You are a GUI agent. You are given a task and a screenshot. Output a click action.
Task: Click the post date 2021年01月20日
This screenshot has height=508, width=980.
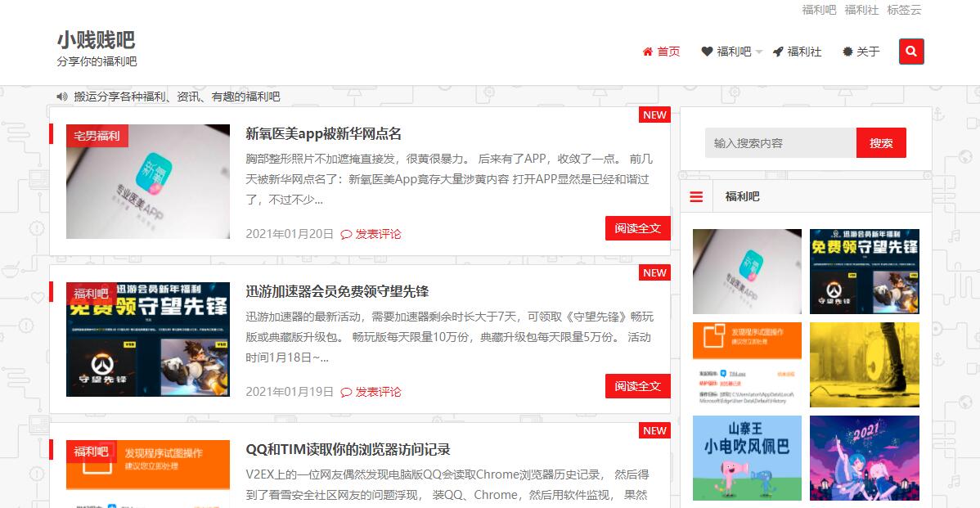290,234
